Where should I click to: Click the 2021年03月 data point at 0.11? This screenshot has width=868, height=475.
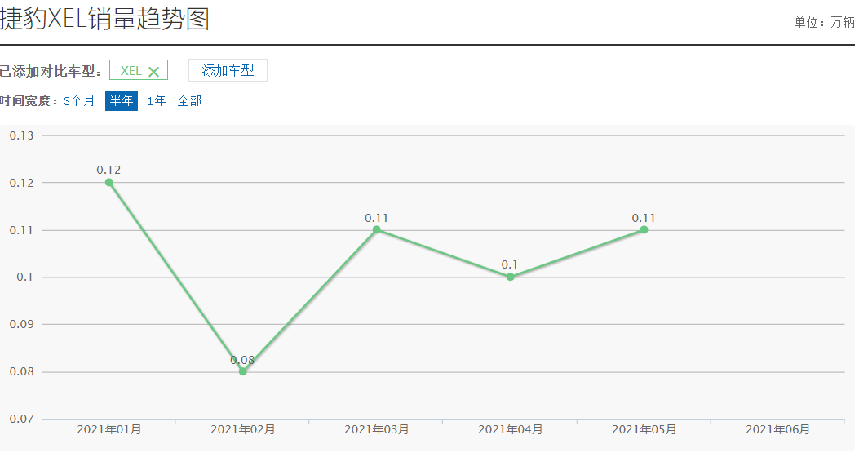(x=376, y=230)
